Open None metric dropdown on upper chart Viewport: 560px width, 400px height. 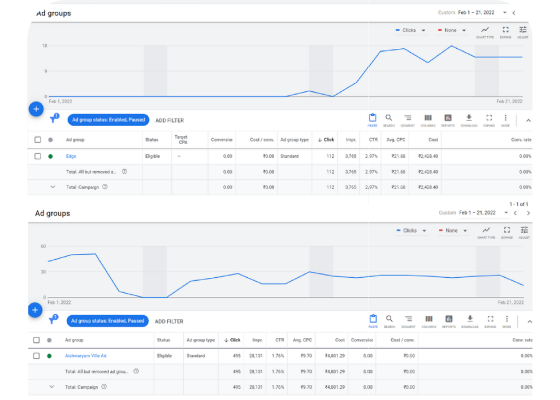452,30
